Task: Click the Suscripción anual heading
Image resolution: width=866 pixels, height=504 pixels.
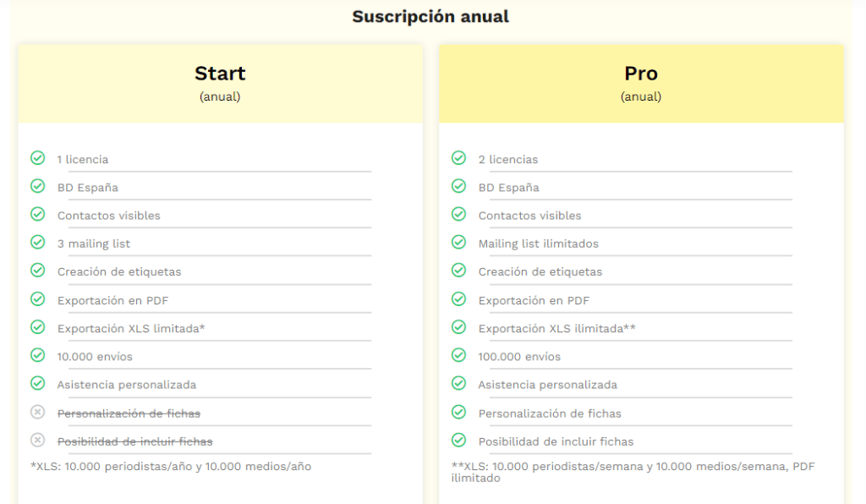Action: (430, 17)
